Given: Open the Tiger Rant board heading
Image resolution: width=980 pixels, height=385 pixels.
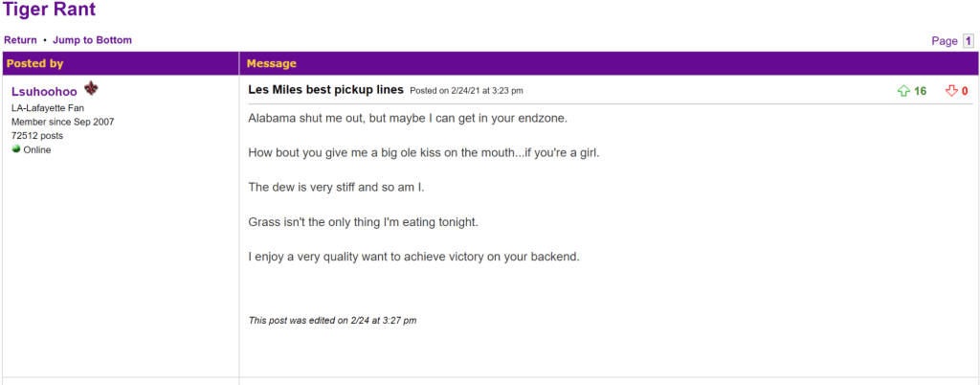Looking at the screenshot, I should 49,11.
